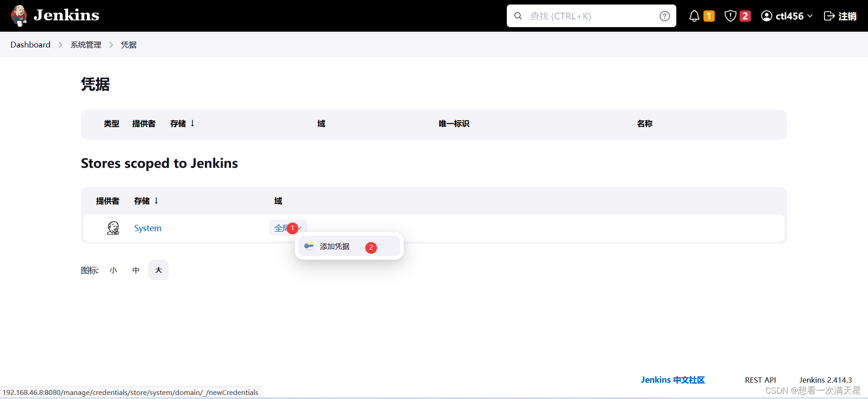The image size is (868, 399).
Task: Focus the search box (CTRL+K)
Action: (x=591, y=16)
